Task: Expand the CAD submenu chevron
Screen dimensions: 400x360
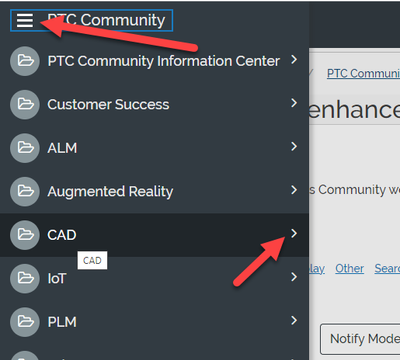Action: pyautogui.click(x=294, y=233)
